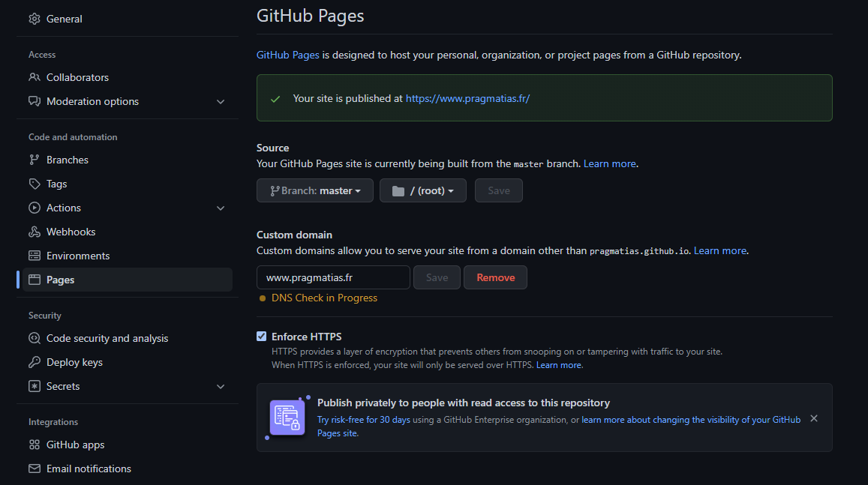This screenshot has width=868, height=485.
Task: Open Collaborators via its people icon
Action: (35, 77)
